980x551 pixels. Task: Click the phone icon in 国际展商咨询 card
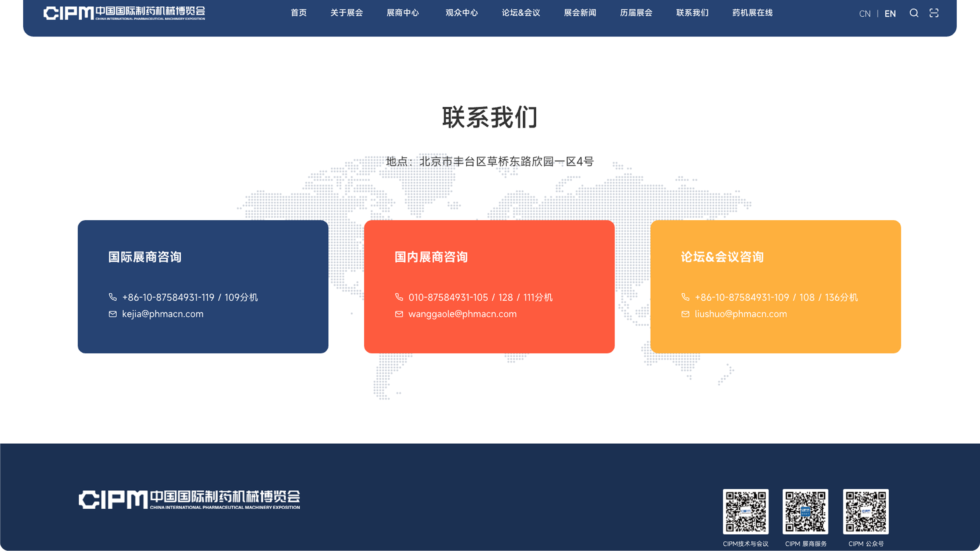pyautogui.click(x=113, y=297)
